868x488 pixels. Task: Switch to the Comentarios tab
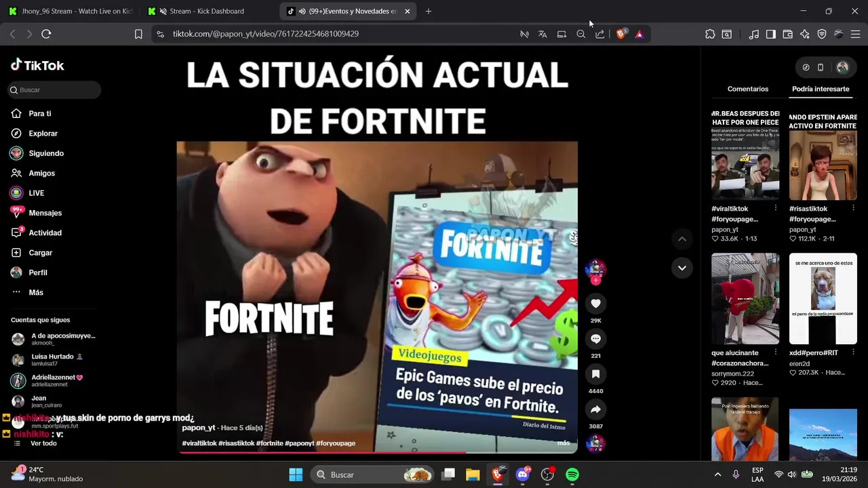tap(747, 89)
